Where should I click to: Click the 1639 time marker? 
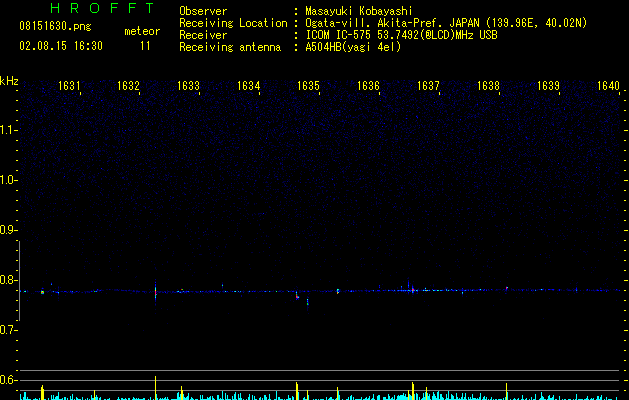click(548, 86)
